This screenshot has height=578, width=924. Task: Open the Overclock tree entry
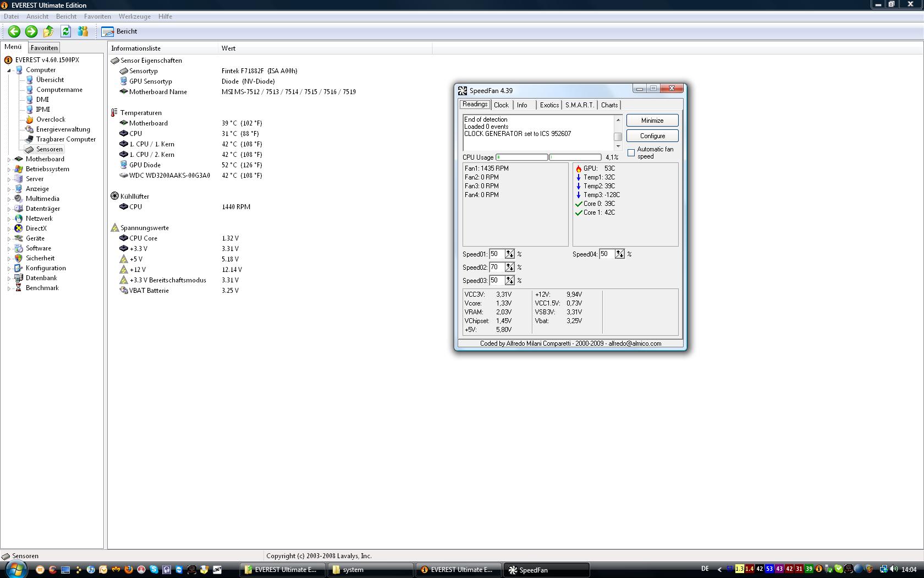click(51, 119)
